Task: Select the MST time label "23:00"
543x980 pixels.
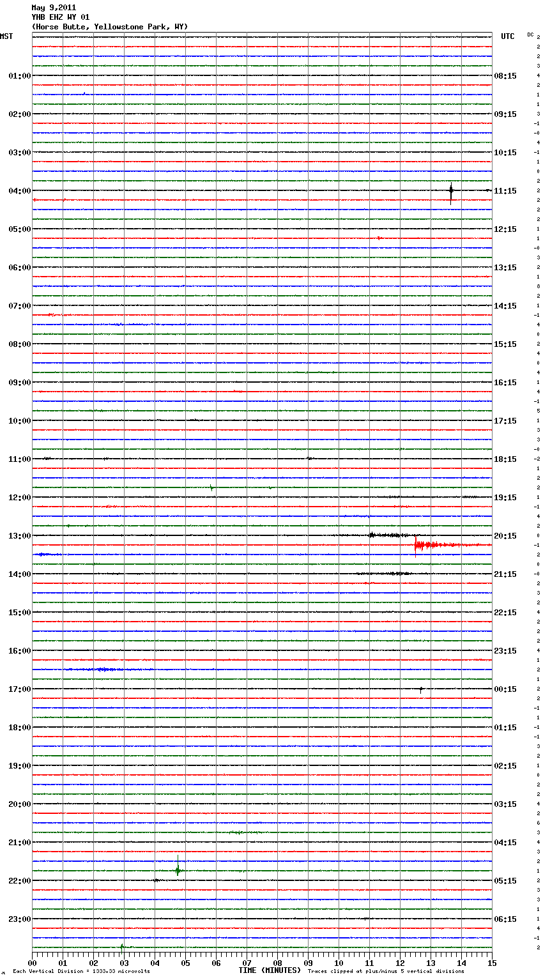Action: [x=19, y=919]
